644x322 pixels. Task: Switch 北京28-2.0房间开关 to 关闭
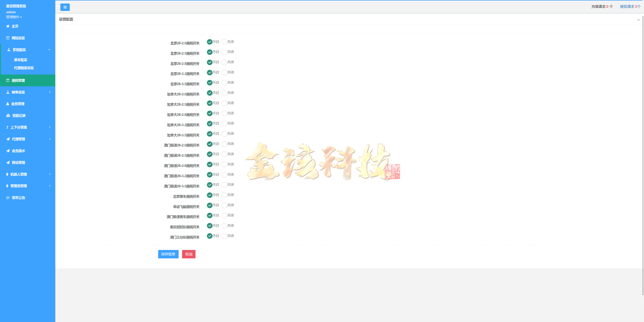[225, 42]
